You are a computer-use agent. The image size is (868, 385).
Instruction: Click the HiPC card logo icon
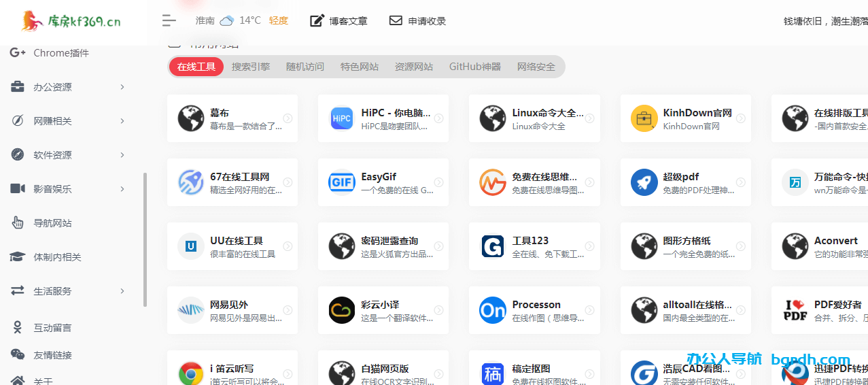pyautogui.click(x=342, y=118)
